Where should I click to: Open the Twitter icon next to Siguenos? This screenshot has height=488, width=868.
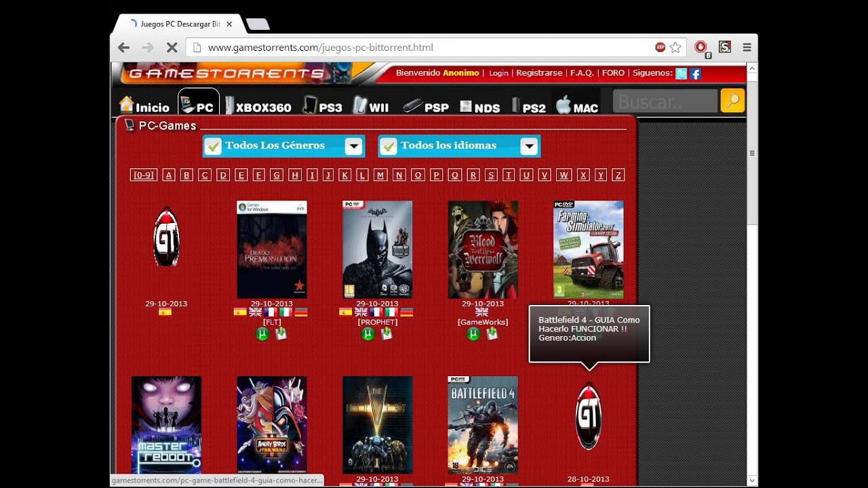pos(682,73)
